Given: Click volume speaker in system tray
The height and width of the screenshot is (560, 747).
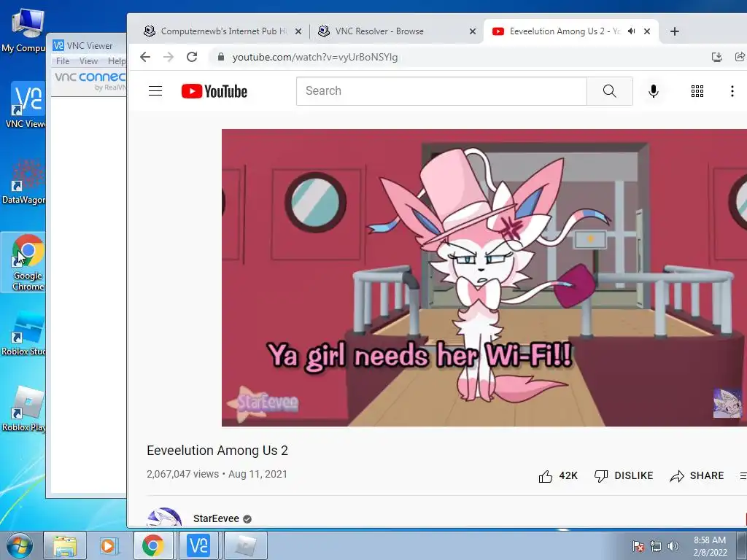Looking at the screenshot, I should click(673, 546).
